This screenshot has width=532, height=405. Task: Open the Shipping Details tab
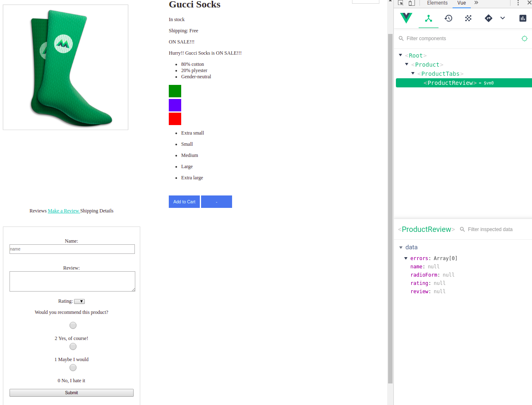pyautogui.click(x=97, y=211)
